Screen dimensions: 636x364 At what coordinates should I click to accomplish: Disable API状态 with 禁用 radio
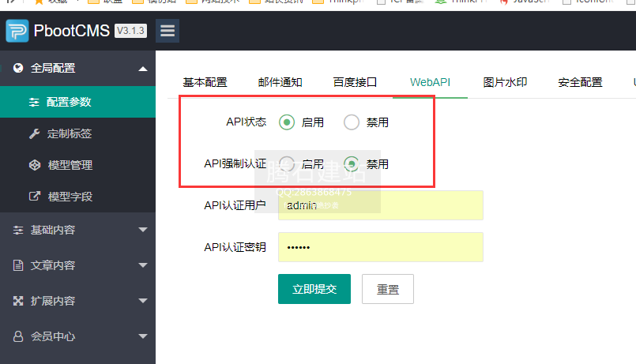point(352,122)
